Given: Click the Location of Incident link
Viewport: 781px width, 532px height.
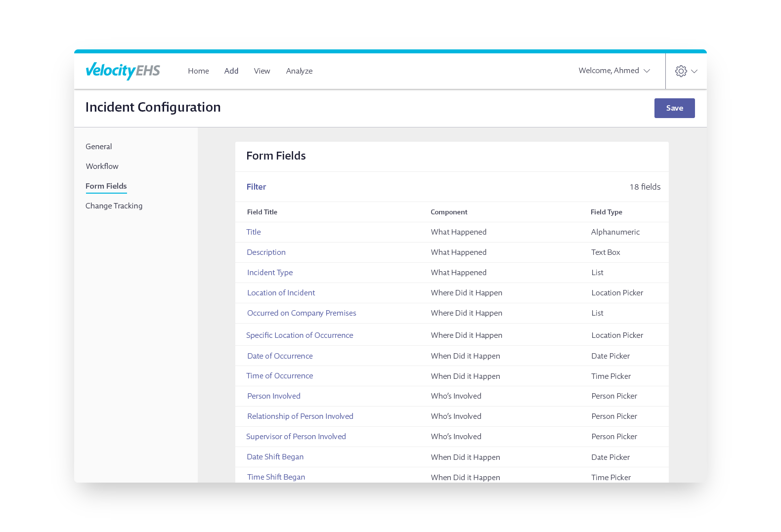Looking at the screenshot, I should 281,293.
